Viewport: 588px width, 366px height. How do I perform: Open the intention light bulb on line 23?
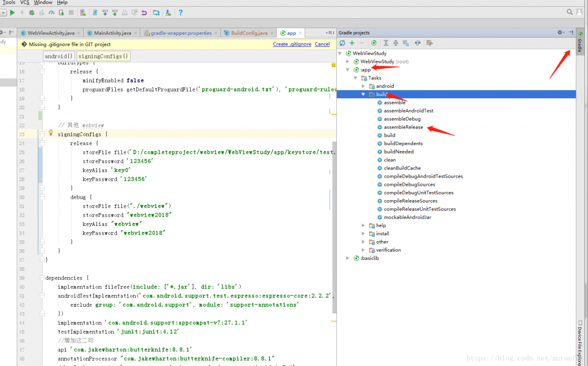[51, 133]
